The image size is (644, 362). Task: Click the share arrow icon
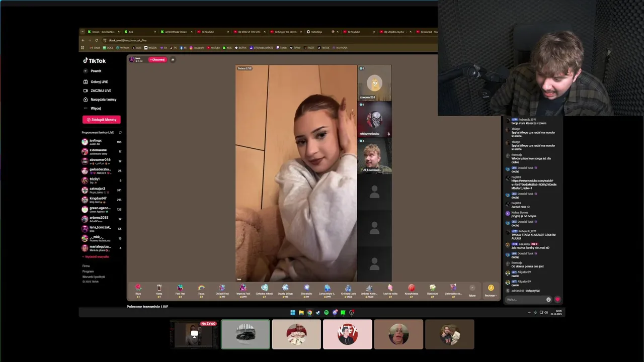pyautogui.click(x=173, y=59)
